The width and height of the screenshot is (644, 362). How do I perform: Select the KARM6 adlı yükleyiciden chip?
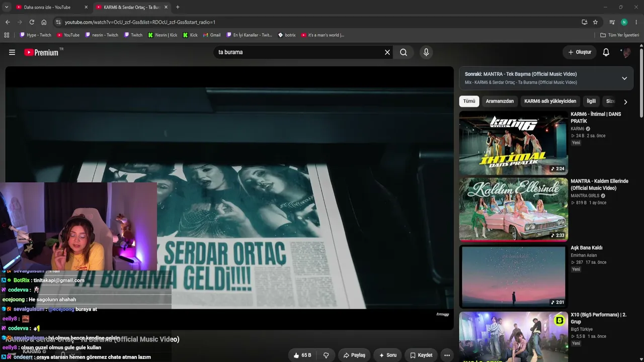pyautogui.click(x=550, y=101)
